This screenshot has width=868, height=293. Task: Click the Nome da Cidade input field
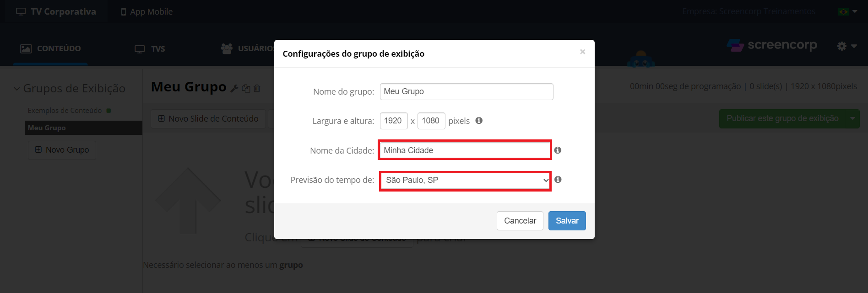[465, 150]
